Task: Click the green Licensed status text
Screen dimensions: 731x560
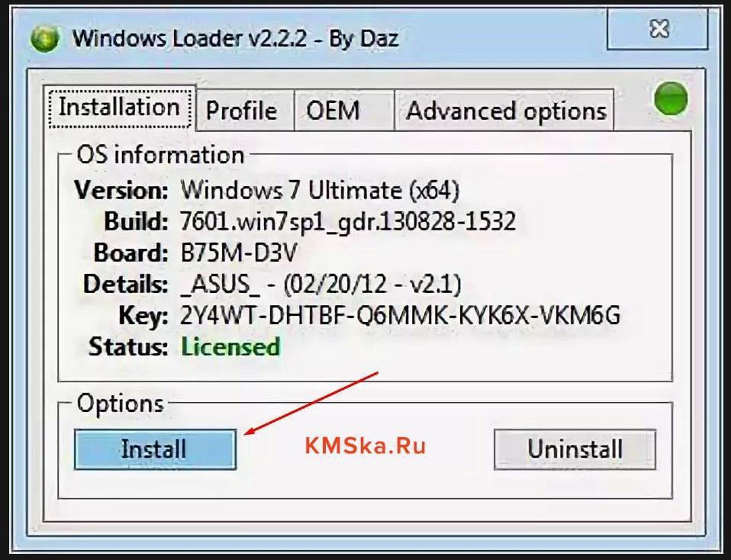Action: (230, 346)
